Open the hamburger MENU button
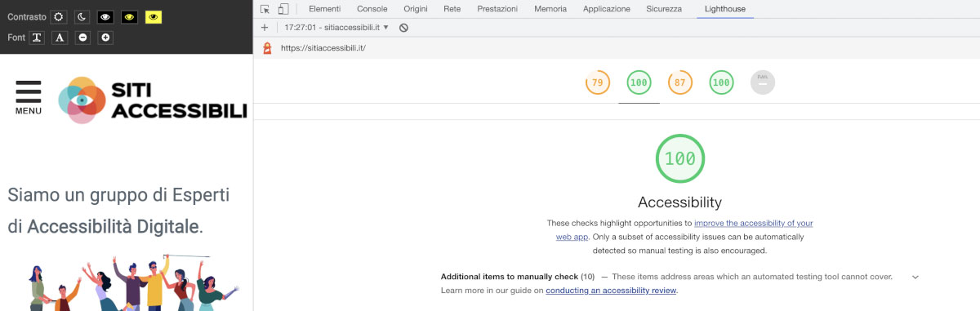 click(28, 97)
